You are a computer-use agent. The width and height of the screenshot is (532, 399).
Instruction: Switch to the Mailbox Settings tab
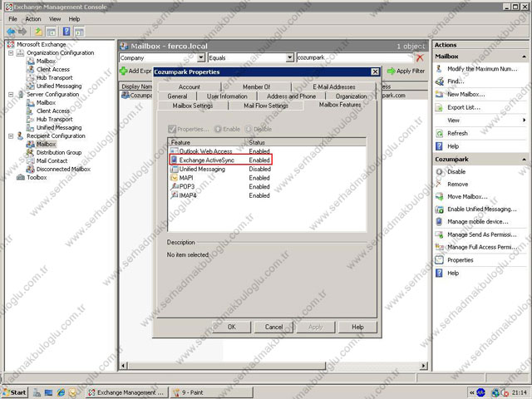coord(192,106)
